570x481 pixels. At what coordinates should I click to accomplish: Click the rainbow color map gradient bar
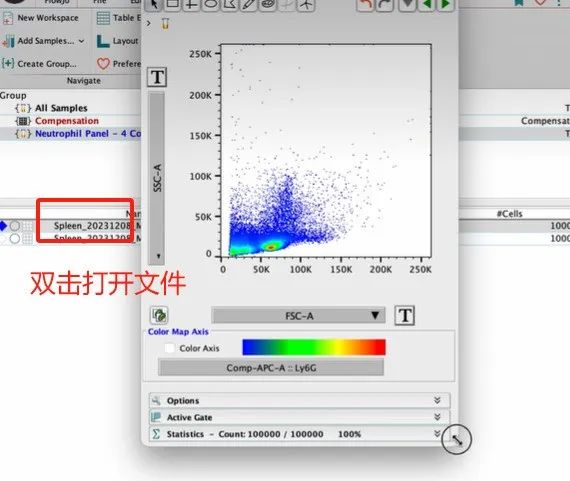pyautogui.click(x=314, y=347)
